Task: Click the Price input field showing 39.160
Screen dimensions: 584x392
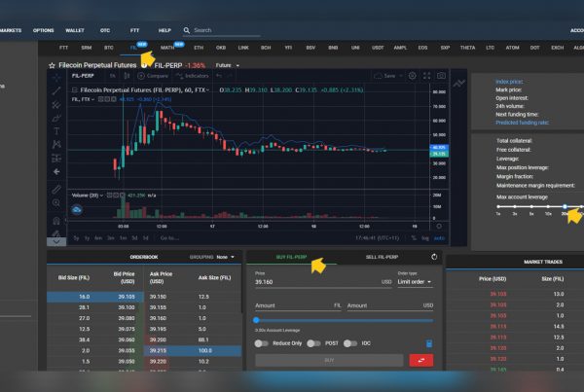Action: point(323,282)
